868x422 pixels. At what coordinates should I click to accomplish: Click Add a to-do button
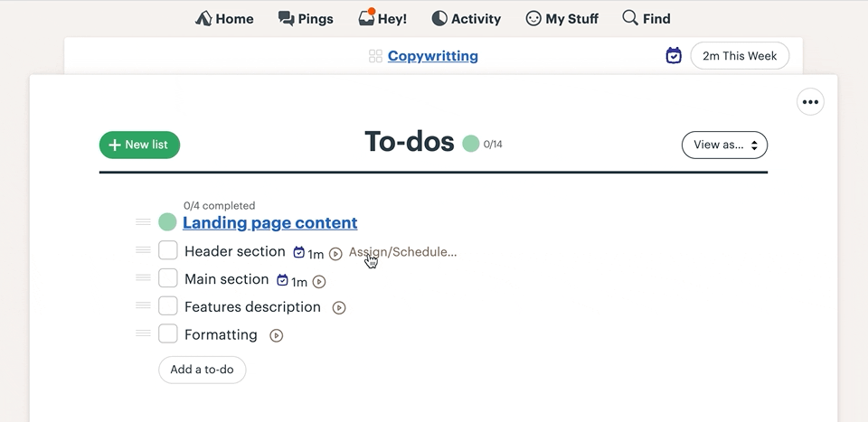click(202, 370)
